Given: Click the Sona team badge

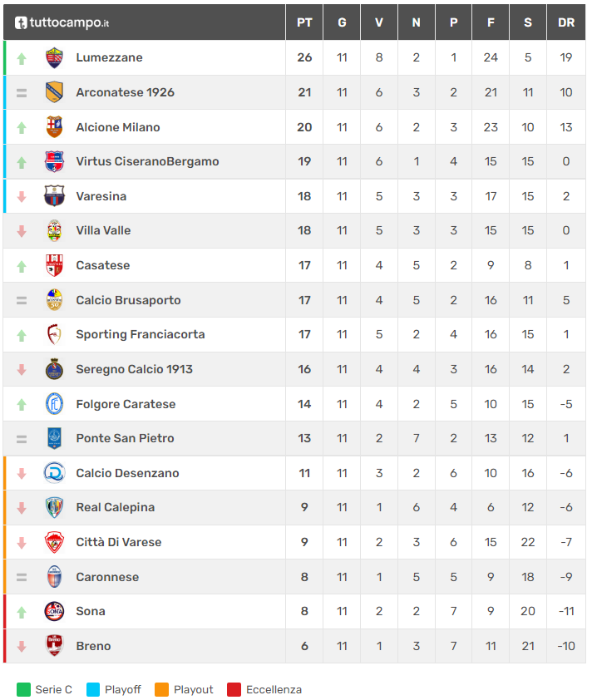Looking at the screenshot, I should click(54, 611).
